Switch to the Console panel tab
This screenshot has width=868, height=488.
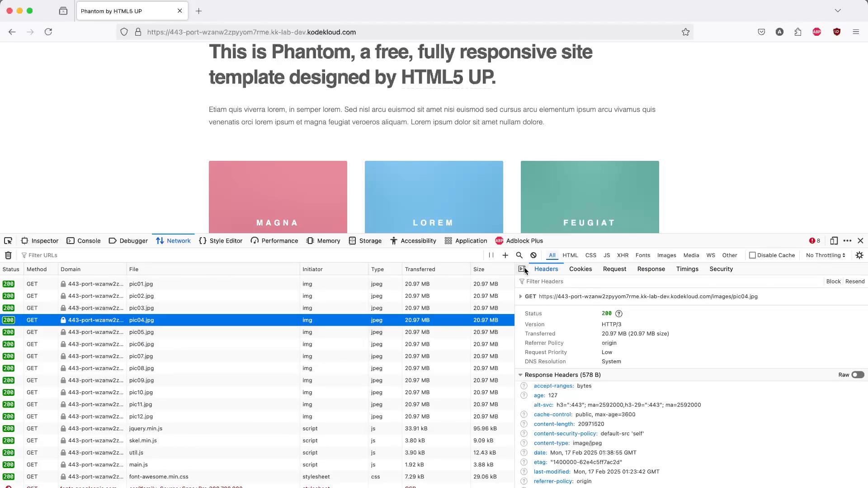click(x=84, y=241)
